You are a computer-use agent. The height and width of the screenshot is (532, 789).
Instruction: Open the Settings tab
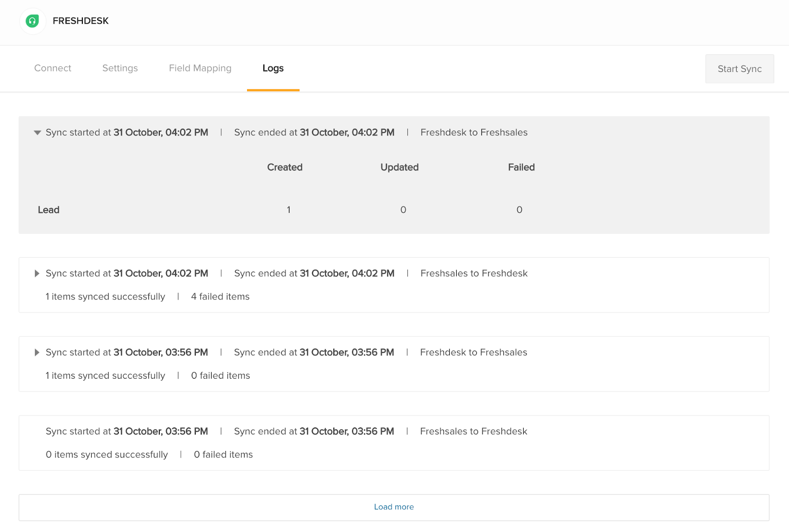[120, 68]
